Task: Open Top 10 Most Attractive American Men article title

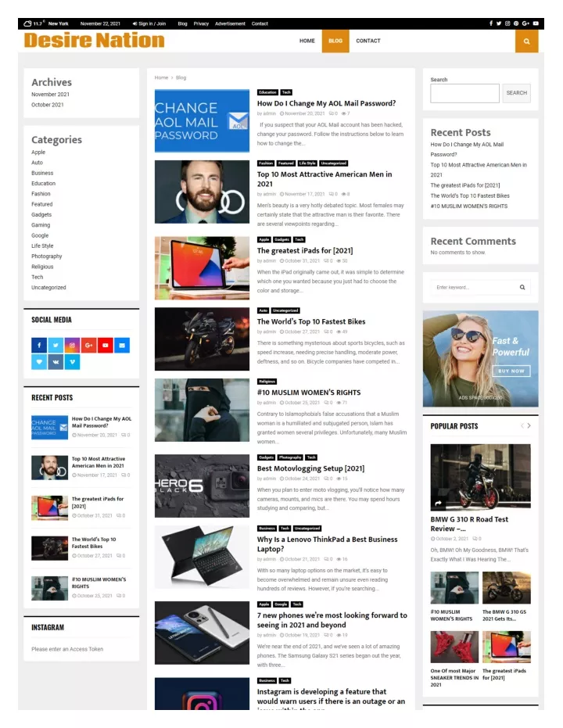Action: coord(325,179)
